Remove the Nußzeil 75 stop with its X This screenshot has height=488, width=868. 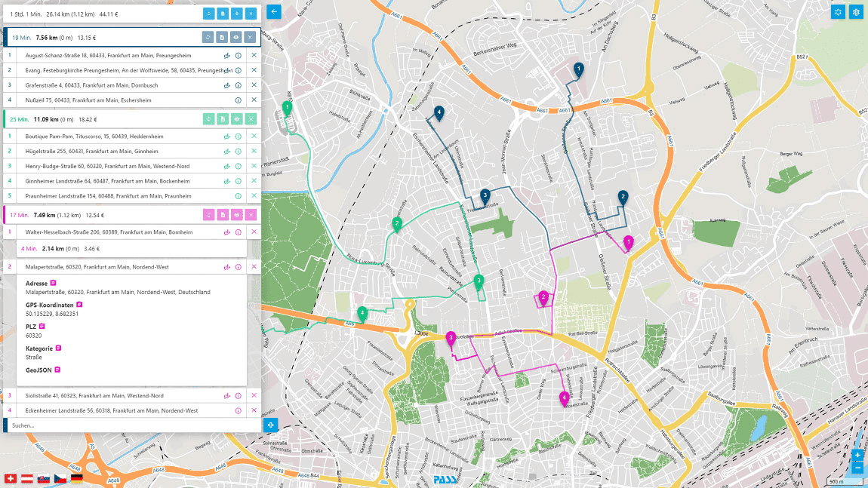pos(254,99)
